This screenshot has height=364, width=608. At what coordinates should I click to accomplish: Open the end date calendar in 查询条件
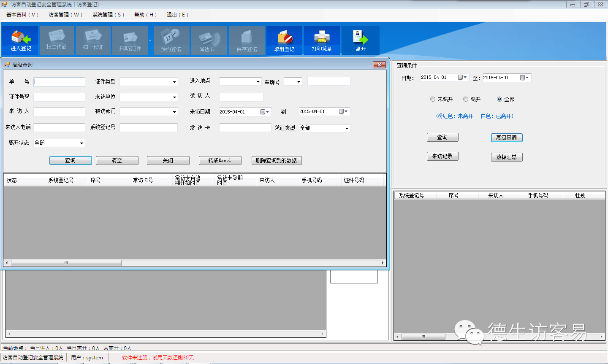point(525,78)
